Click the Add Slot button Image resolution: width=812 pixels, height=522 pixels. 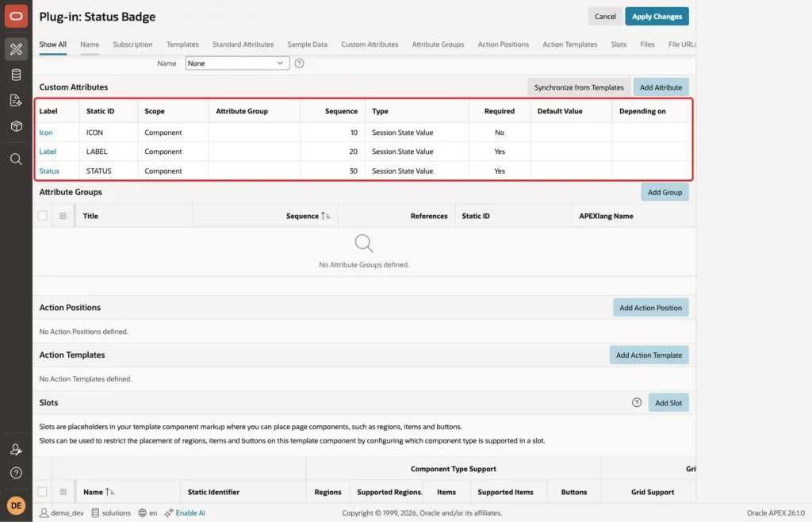pos(668,402)
